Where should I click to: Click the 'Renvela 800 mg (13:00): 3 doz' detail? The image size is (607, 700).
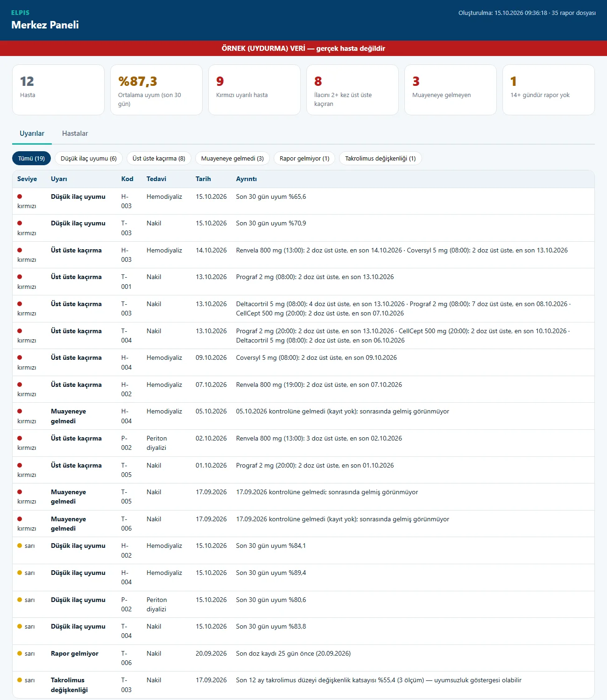(319, 439)
